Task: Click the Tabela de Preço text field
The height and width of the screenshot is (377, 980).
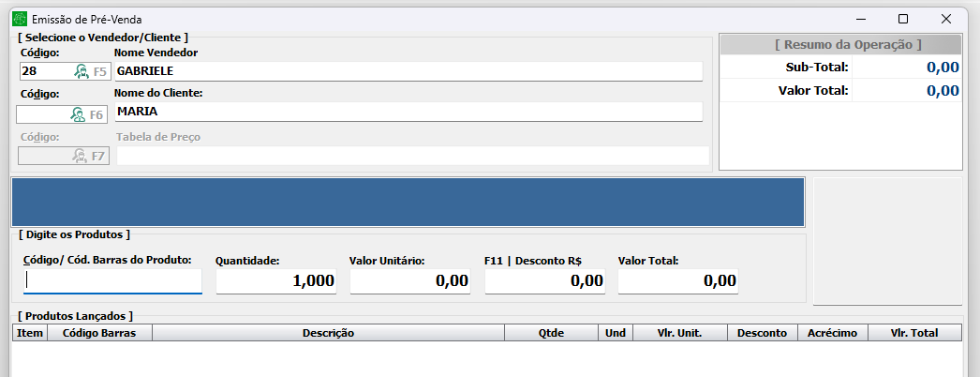Action: [x=411, y=156]
